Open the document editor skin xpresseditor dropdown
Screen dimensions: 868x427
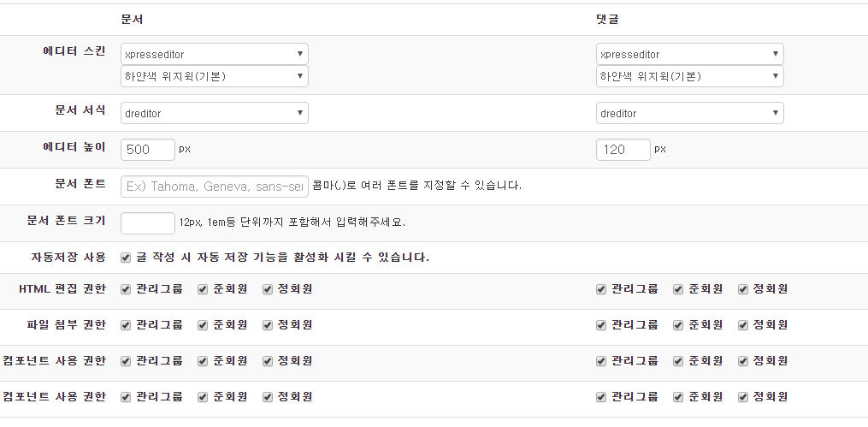pyautogui.click(x=214, y=54)
